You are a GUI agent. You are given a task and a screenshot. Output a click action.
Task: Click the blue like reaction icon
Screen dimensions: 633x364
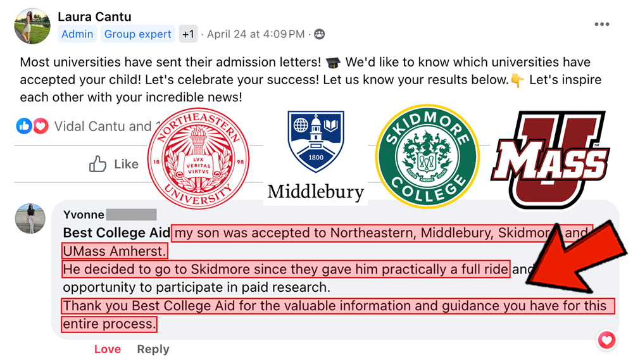click(x=25, y=126)
